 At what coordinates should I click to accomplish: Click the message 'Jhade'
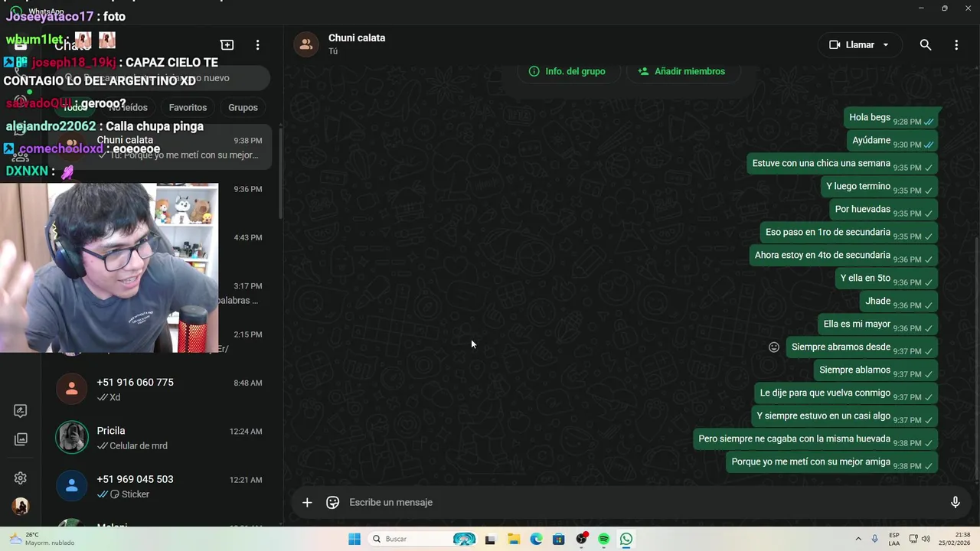pos(900,302)
